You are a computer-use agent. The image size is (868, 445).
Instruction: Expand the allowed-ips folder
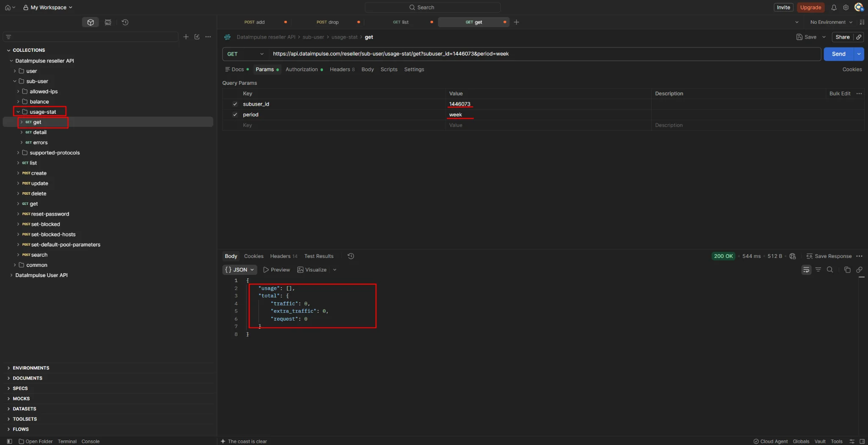coord(18,92)
